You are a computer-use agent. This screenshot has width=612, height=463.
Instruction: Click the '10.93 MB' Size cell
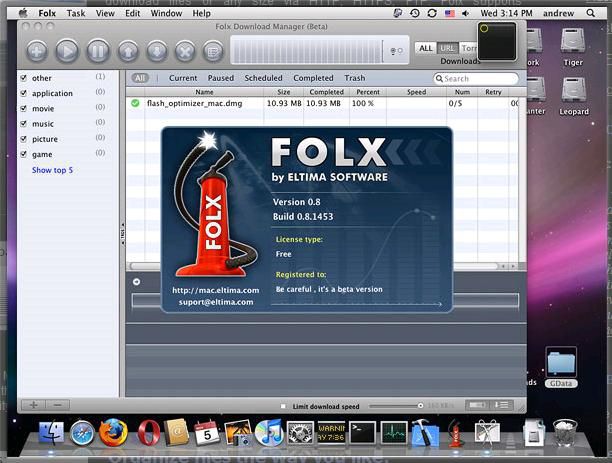(x=284, y=103)
